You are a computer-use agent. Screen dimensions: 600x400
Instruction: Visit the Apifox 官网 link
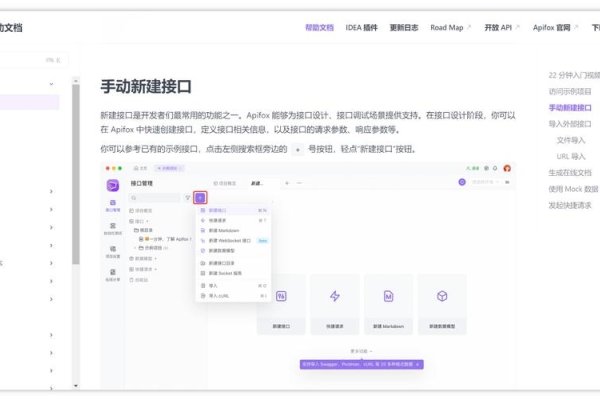[x=555, y=28]
